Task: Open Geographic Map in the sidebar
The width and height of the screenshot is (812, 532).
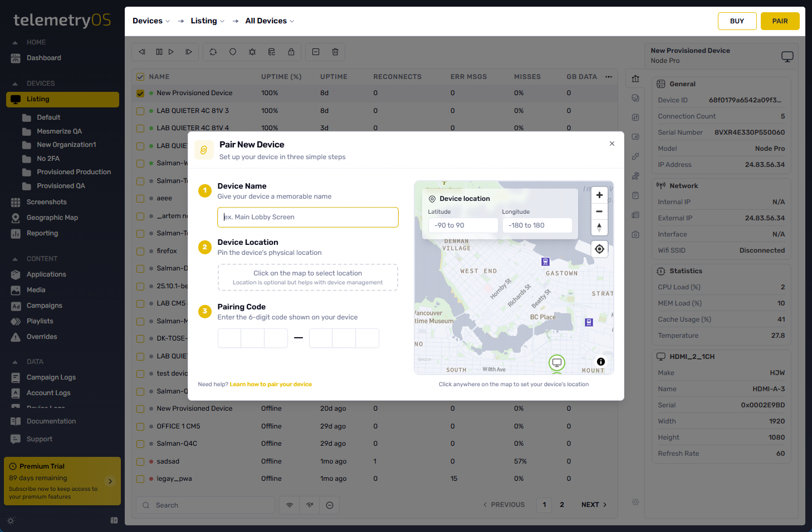Action: (x=52, y=218)
